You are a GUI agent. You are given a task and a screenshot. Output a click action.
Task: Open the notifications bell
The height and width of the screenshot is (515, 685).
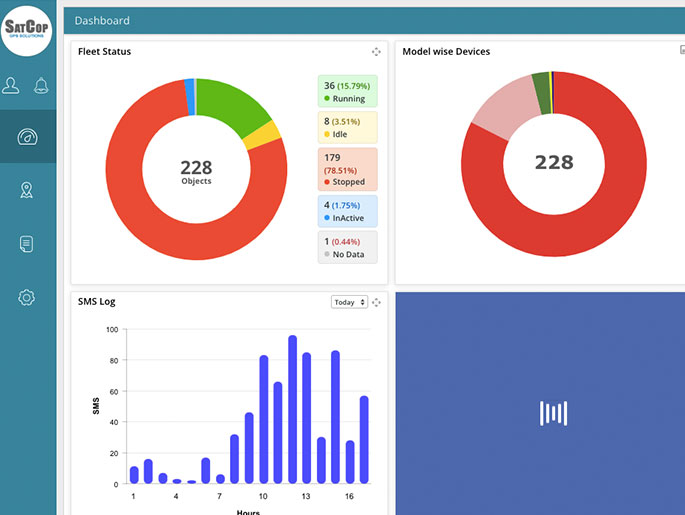[42, 86]
